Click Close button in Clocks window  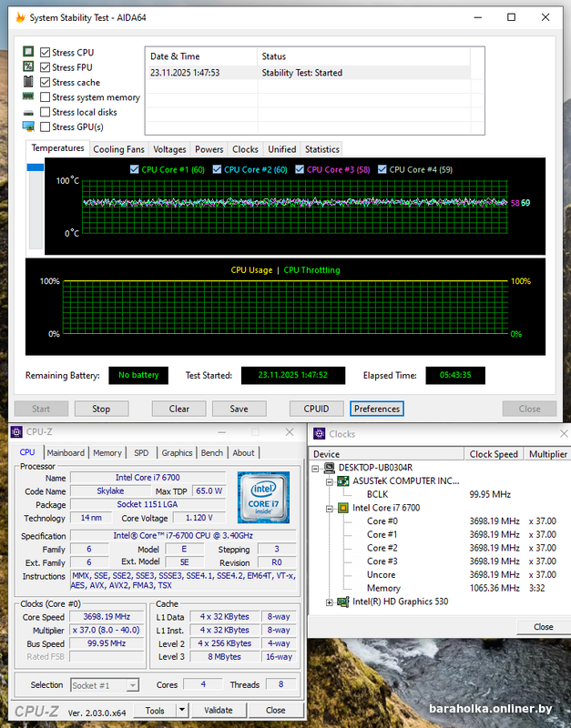(x=544, y=627)
